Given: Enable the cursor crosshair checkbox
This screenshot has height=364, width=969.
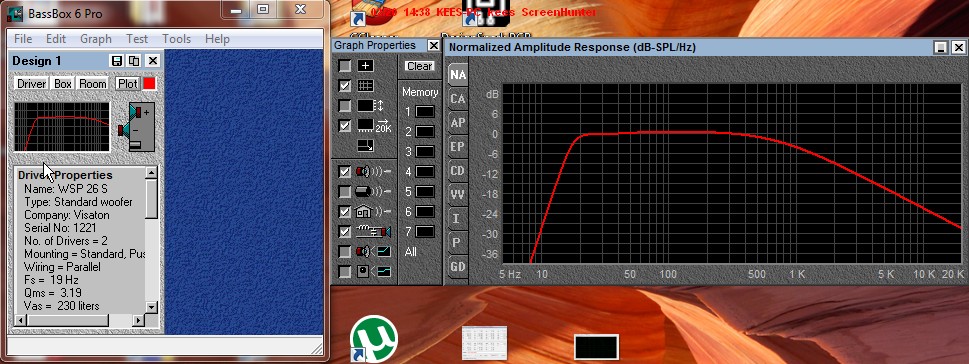Looking at the screenshot, I should coord(345,66).
